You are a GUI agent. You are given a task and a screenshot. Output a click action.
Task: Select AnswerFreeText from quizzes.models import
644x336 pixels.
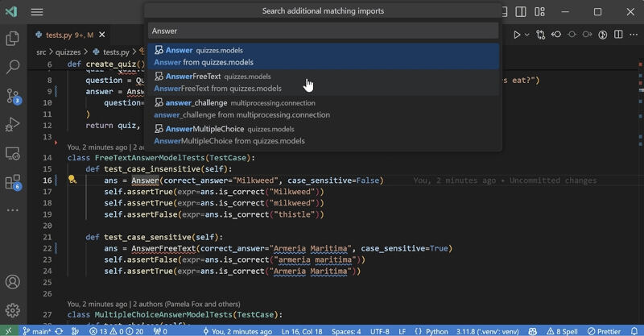pyautogui.click(x=323, y=82)
